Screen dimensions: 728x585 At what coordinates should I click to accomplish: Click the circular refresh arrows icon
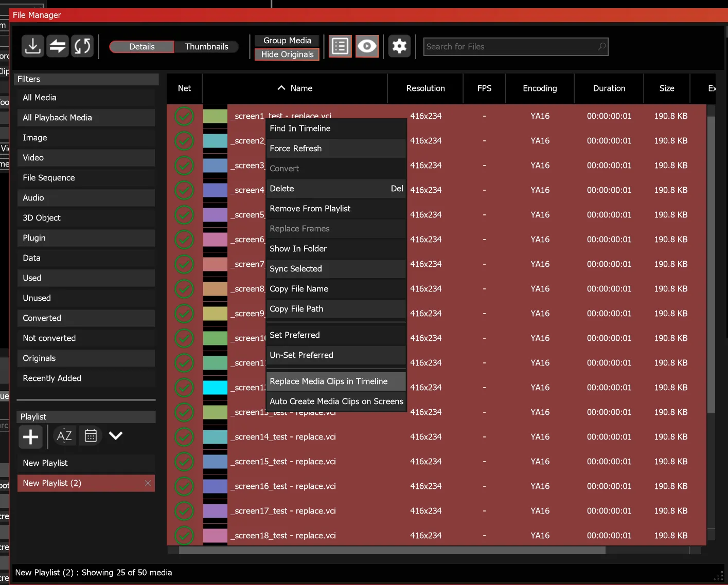(82, 46)
